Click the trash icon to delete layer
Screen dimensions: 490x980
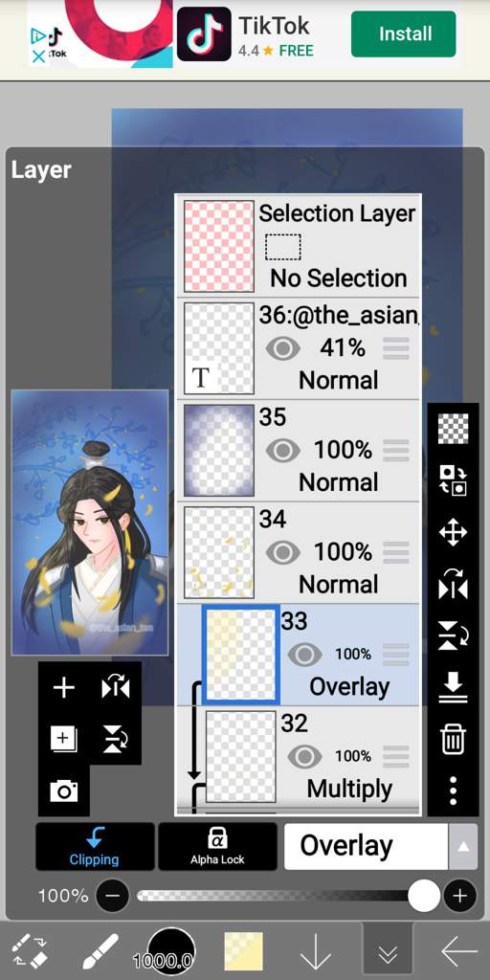click(453, 740)
